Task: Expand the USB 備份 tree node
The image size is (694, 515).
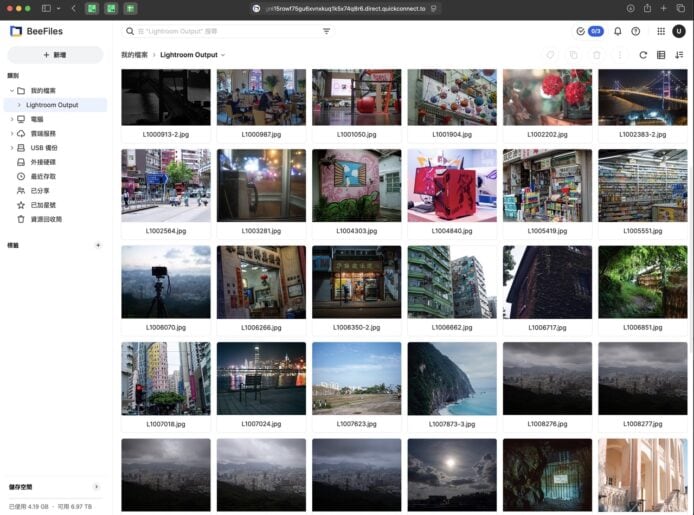Action: click(x=11, y=147)
